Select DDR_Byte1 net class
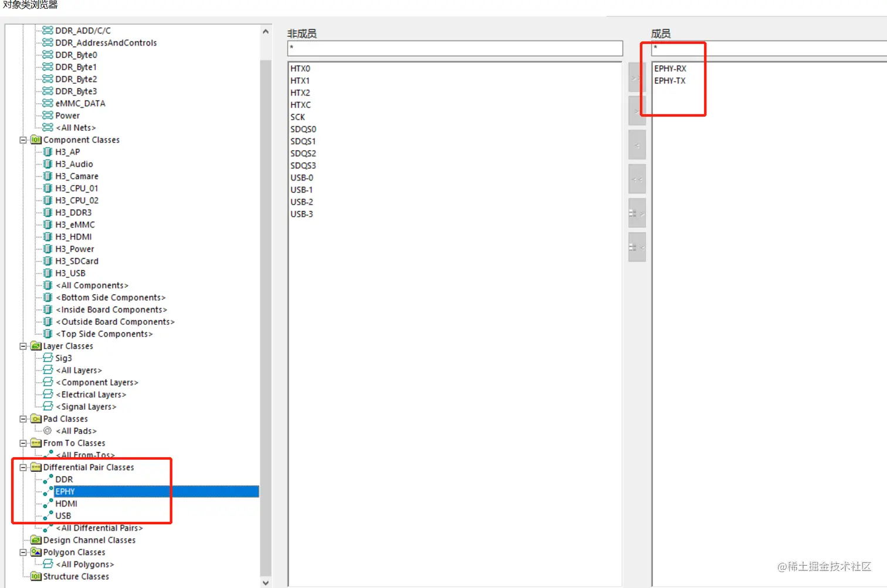887x588 pixels. coord(76,67)
